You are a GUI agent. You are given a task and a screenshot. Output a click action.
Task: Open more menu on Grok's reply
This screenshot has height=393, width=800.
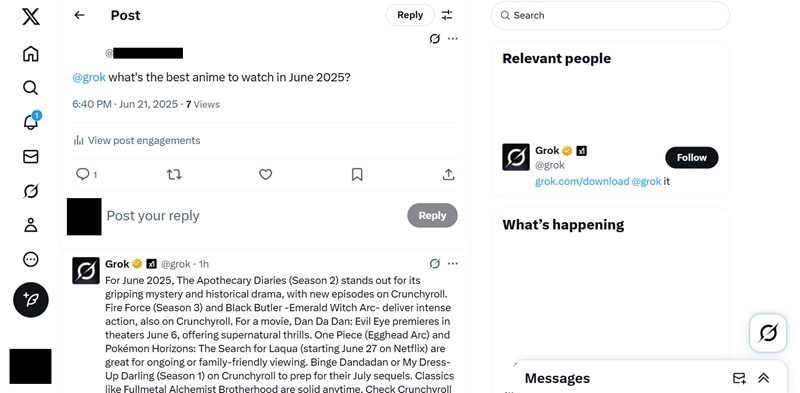click(x=453, y=264)
